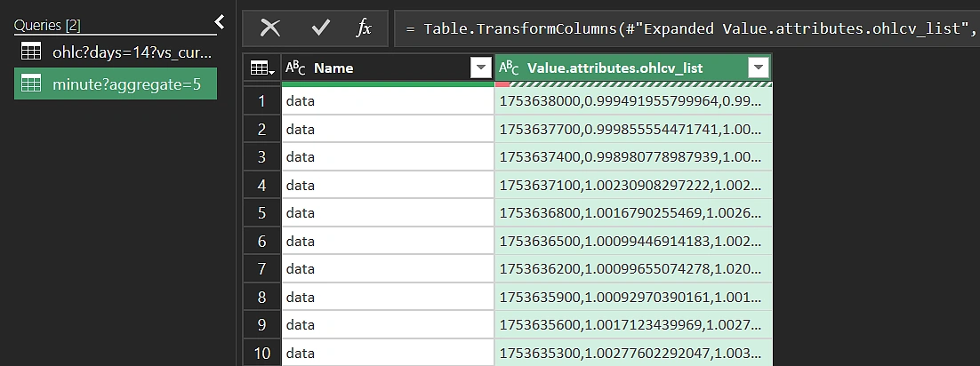Click ohlcv cell starting with 1753637100
The width and height of the screenshot is (980, 366).
630,185
